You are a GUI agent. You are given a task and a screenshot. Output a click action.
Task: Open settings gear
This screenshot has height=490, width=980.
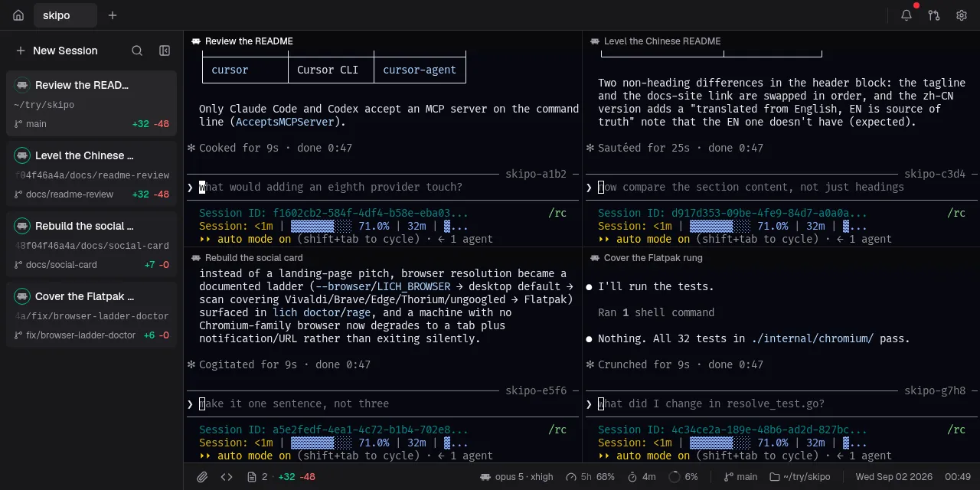coord(962,15)
